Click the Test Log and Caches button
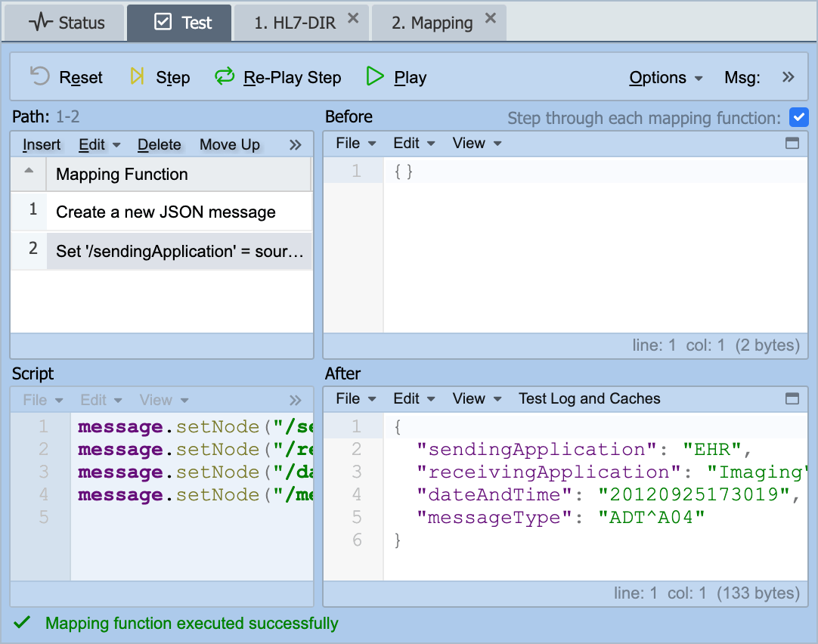Image resolution: width=818 pixels, height=644 pixels. point(589,398)
